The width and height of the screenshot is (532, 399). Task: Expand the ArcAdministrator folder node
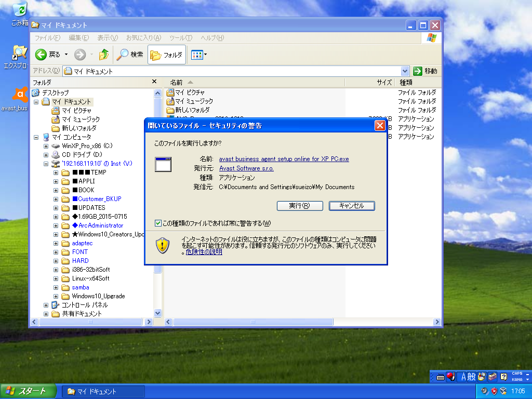[x=56, y=225]
